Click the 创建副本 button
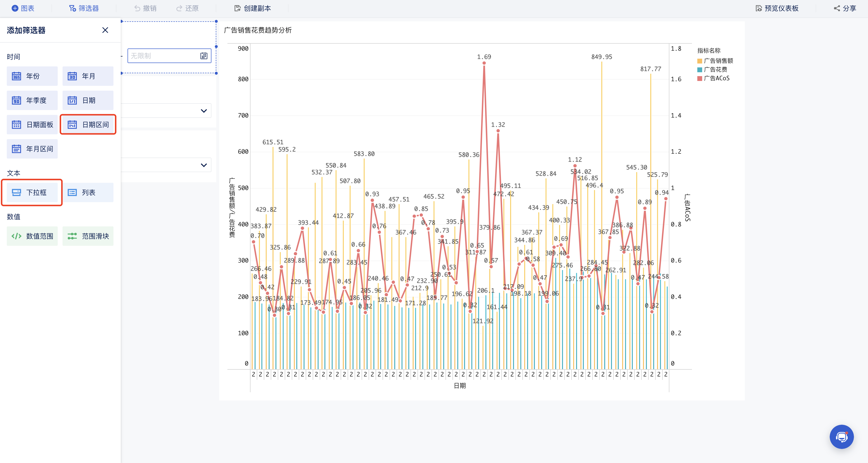 click(x=253, y=8)
